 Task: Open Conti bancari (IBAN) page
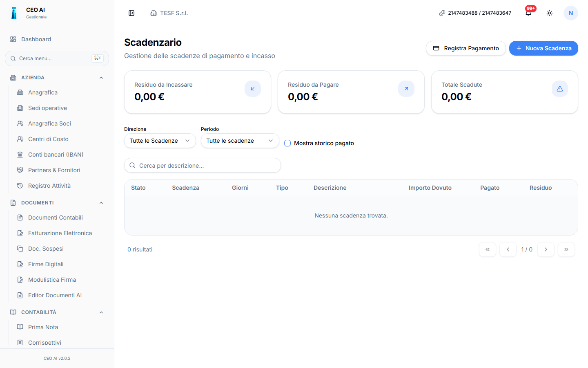click(x=60, y=155)
